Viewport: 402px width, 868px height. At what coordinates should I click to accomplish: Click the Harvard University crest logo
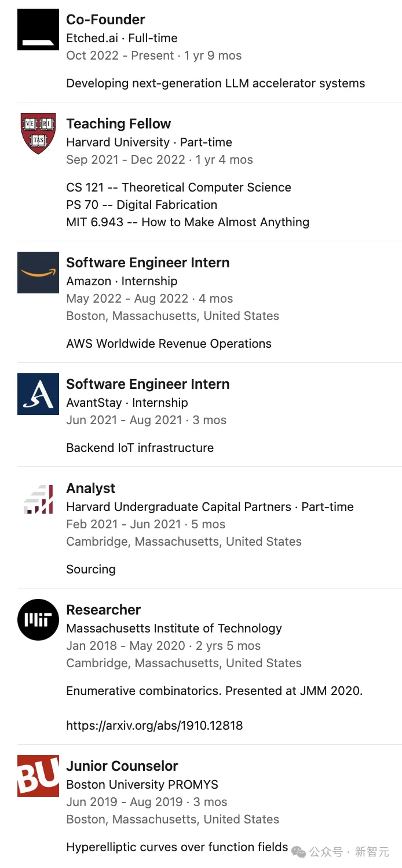tap(38, 134)
